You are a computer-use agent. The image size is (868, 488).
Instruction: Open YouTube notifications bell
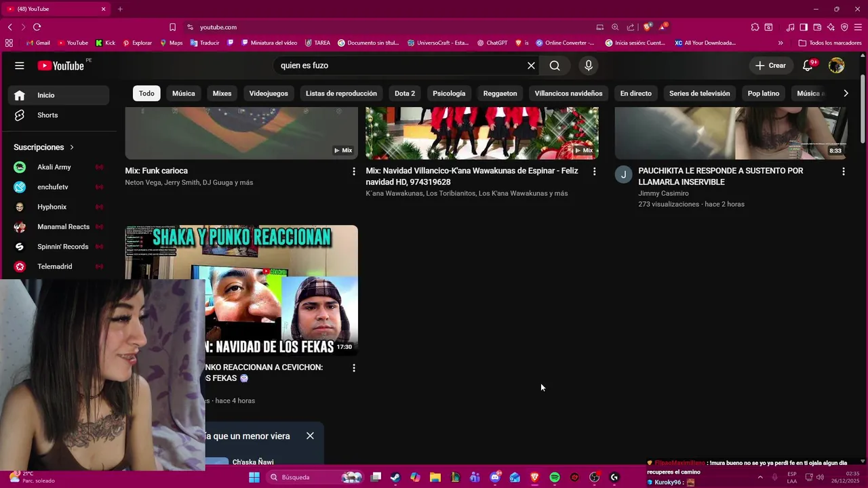tap(808, 66)
